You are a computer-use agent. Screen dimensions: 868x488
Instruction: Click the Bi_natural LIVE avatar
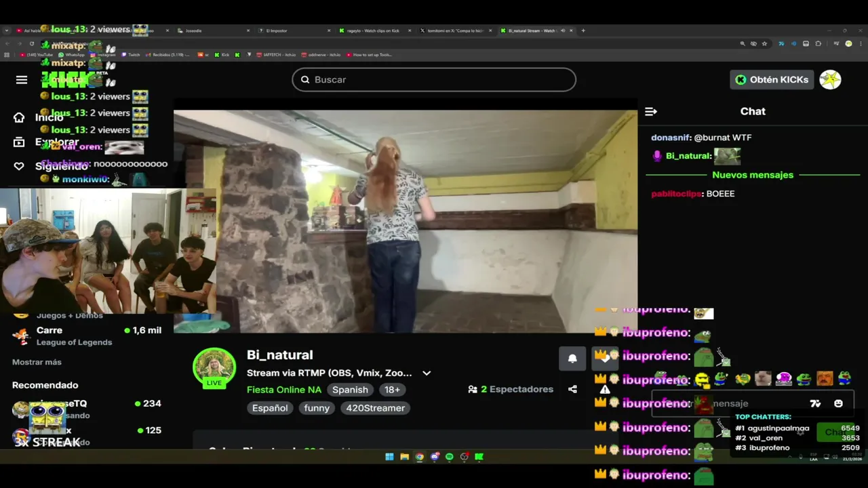pos(214,367)
